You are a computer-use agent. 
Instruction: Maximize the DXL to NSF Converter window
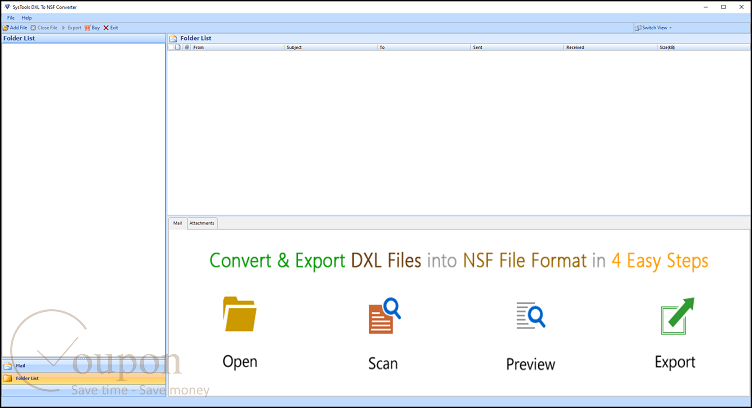pyautogui.click(x=723, y=7)
